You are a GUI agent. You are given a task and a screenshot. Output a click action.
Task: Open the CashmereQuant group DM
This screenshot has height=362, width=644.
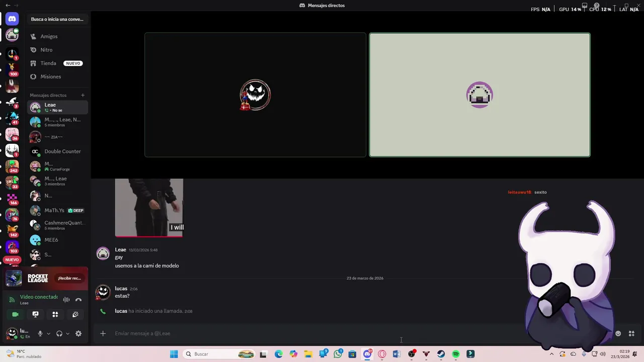(57, 225)
